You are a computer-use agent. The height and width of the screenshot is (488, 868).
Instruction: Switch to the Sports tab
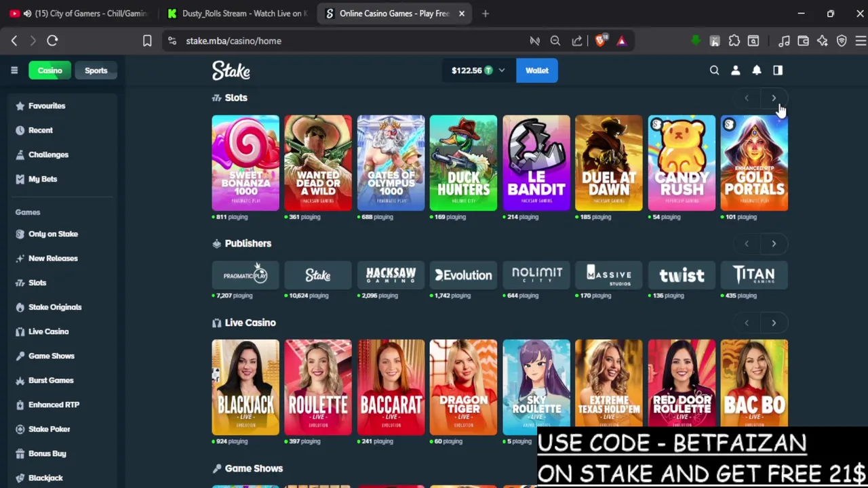pos(96,70)
